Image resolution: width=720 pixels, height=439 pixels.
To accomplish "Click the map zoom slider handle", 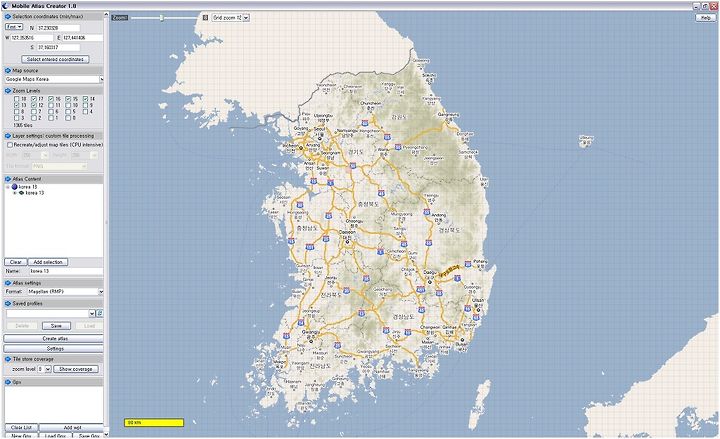I will (x=162, y=17).
